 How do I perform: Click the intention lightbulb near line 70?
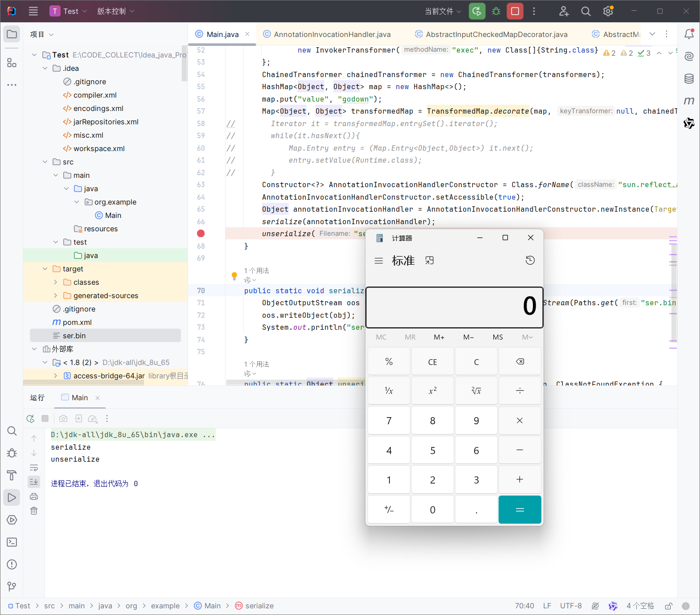(x=234, y=276)
